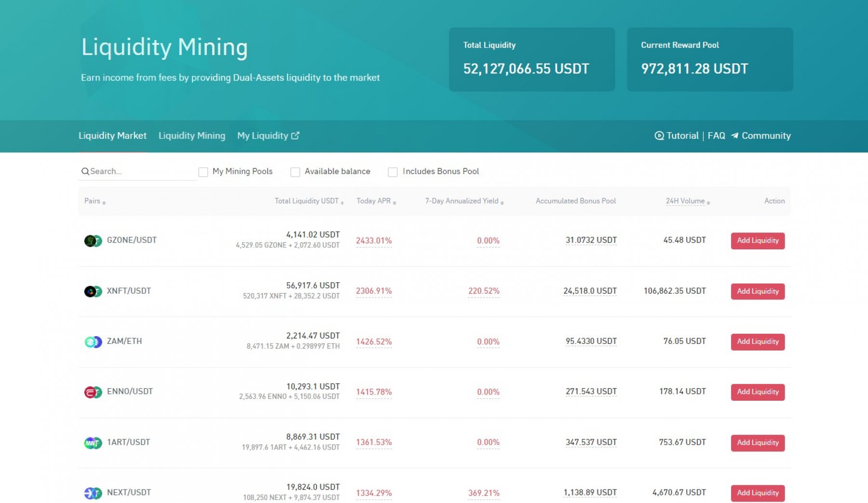Sort by Total Liquidity USDT column
This screenshot has width=868, height=503.
tap(309, 201)
